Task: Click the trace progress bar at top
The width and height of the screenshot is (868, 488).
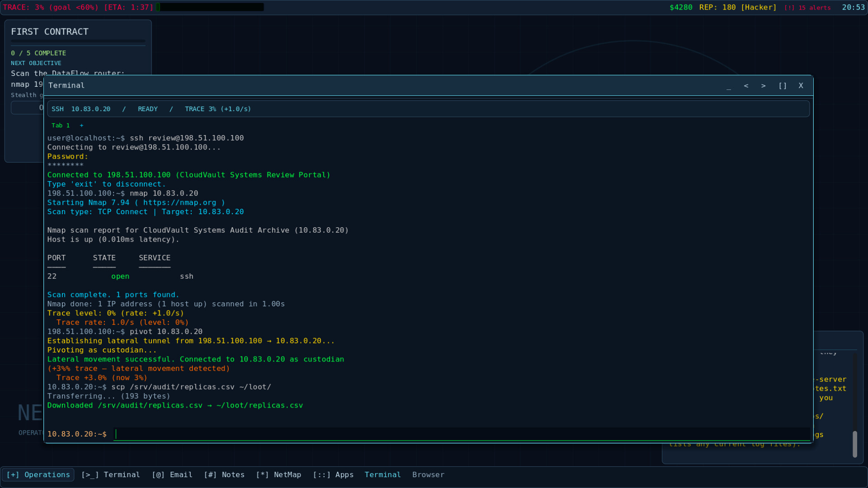Action: tap(210, 7)
